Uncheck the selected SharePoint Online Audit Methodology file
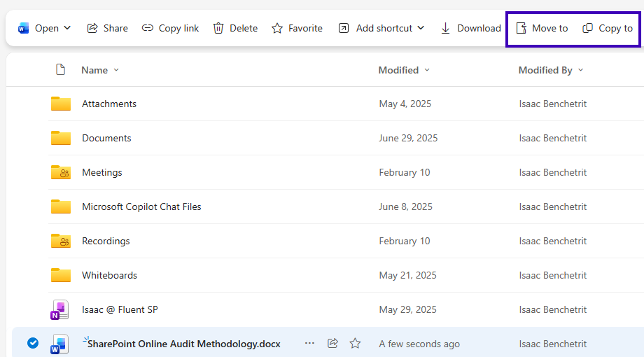 tap(33, 343)
